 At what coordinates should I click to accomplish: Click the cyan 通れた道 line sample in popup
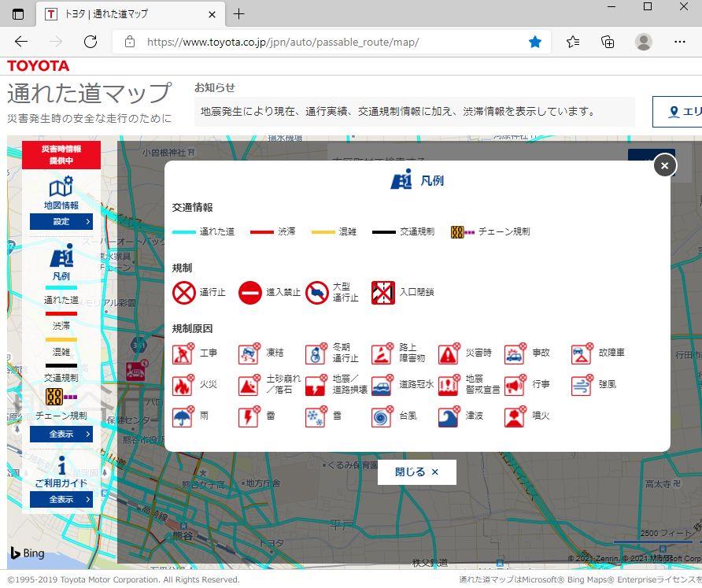click(x=184, y=232)
